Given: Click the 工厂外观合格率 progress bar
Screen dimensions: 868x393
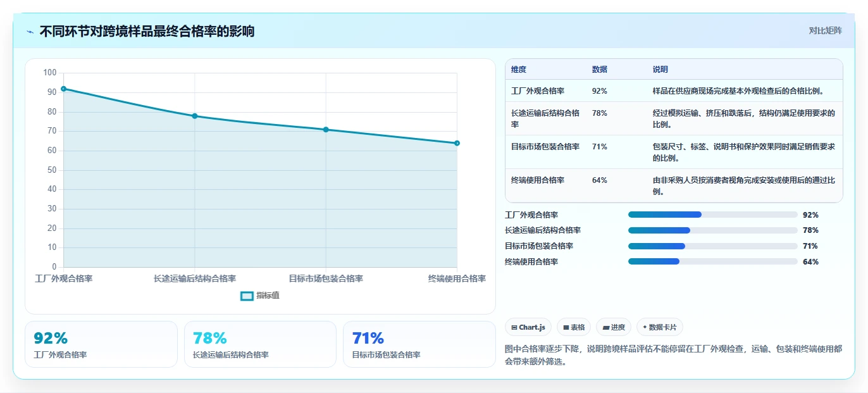Looking at the screenshot, I should (713, 215).
